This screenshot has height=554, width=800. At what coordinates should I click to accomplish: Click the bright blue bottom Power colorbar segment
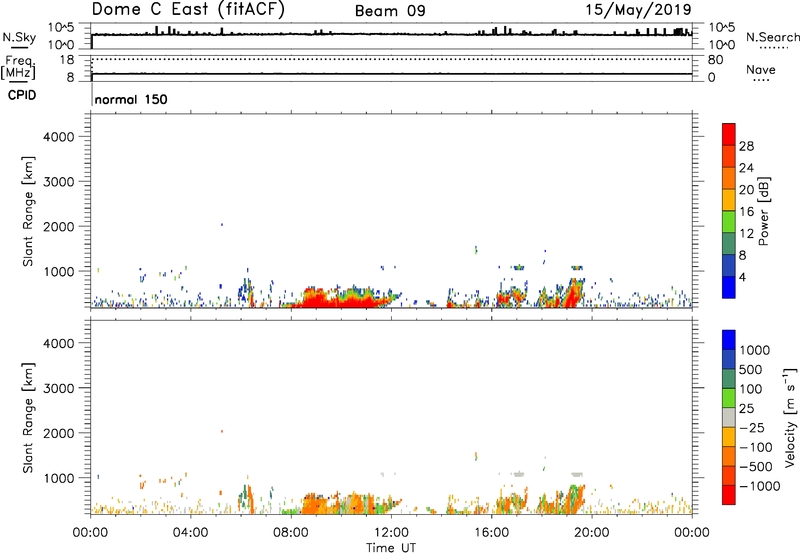pyautogui.click(x=729, y=288)
